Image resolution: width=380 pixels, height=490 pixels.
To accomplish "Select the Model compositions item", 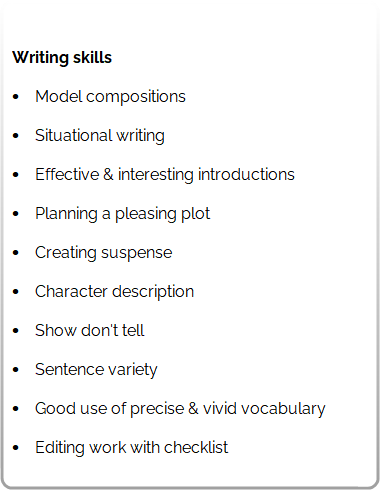I will coord(110,97).
